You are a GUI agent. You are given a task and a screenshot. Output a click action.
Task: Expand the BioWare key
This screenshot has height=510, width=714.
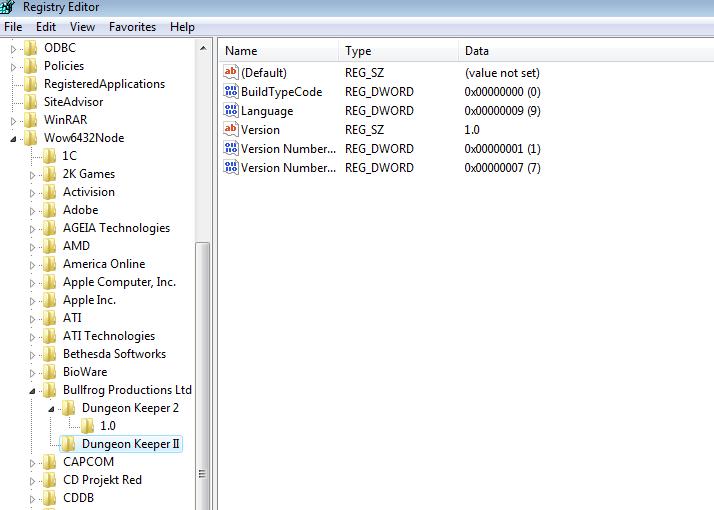click(x=32, y=373)
